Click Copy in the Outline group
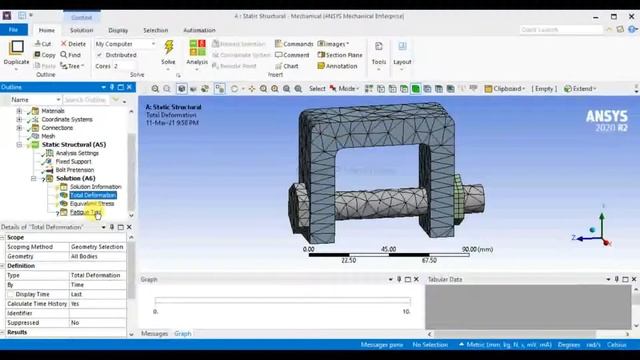The width and height of the screenshot is (640, 360). tap(45, 55)
